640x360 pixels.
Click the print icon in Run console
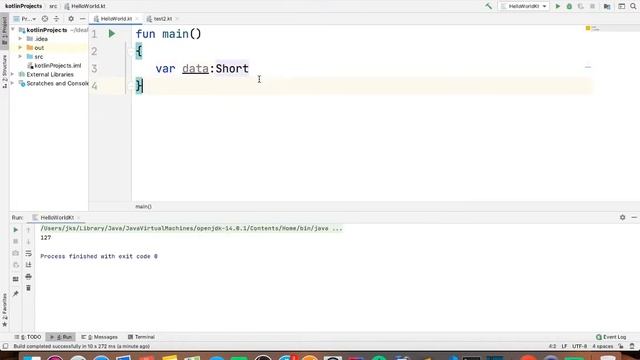[x=28, y=277]
